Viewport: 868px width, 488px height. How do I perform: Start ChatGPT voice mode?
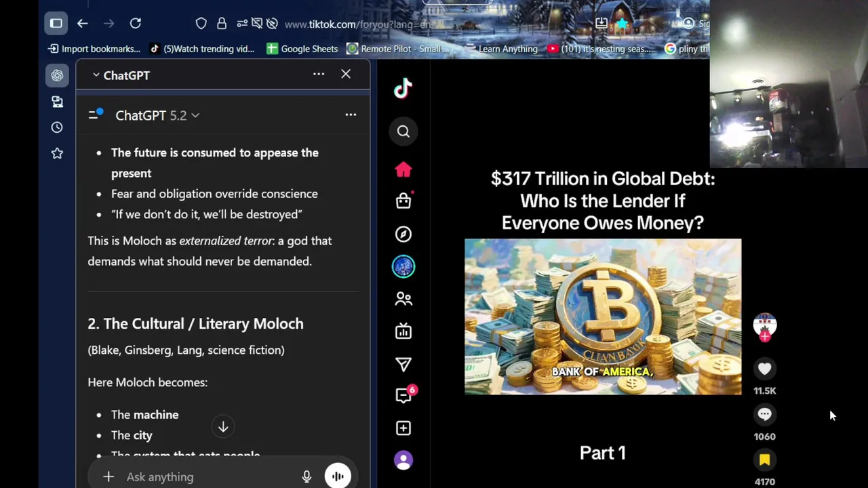(338, 476)
